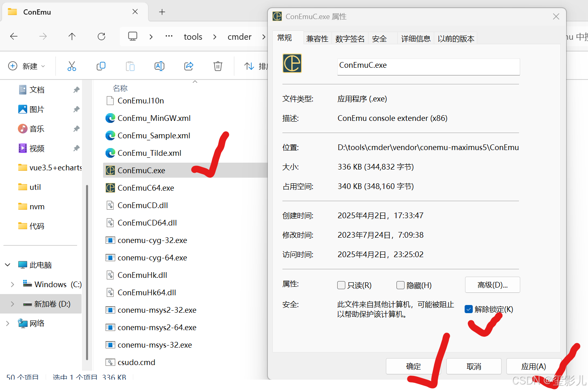The image size is (588, 391).
Task: Open the nvm folder in sidebar
Action: point(37,206)
